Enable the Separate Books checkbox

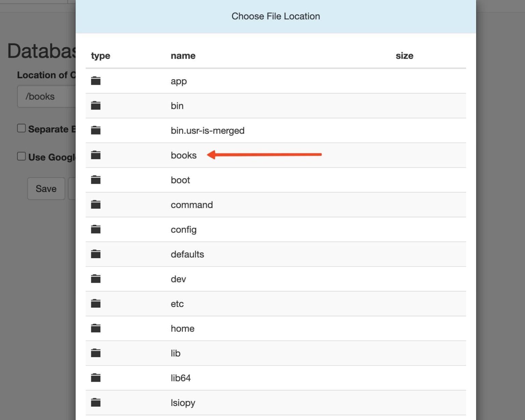(x=21, y=128)
